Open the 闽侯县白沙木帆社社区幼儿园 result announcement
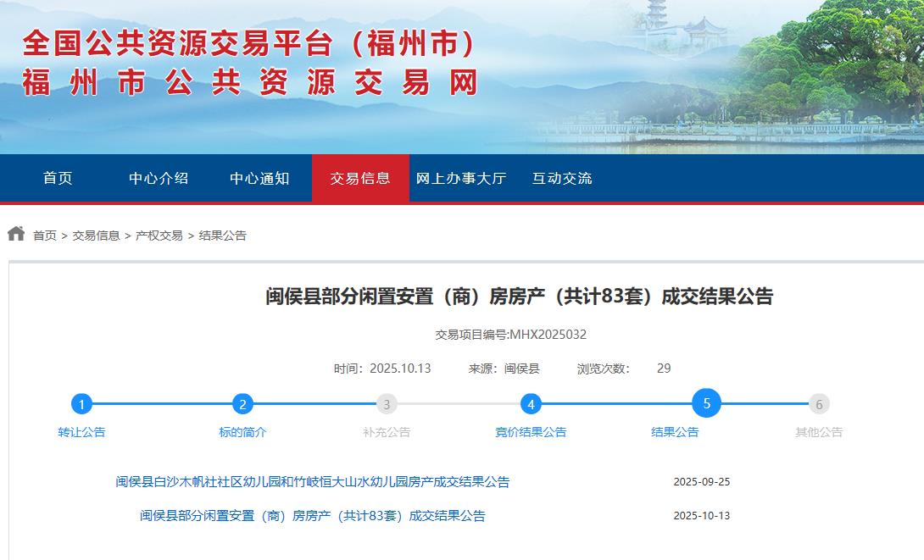The image size is (924, 560). pyautogui.click(x=313, y=481)
